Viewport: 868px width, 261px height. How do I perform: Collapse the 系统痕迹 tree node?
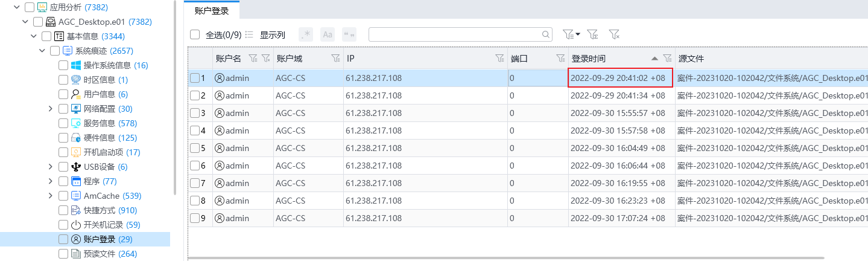[42, 51]
